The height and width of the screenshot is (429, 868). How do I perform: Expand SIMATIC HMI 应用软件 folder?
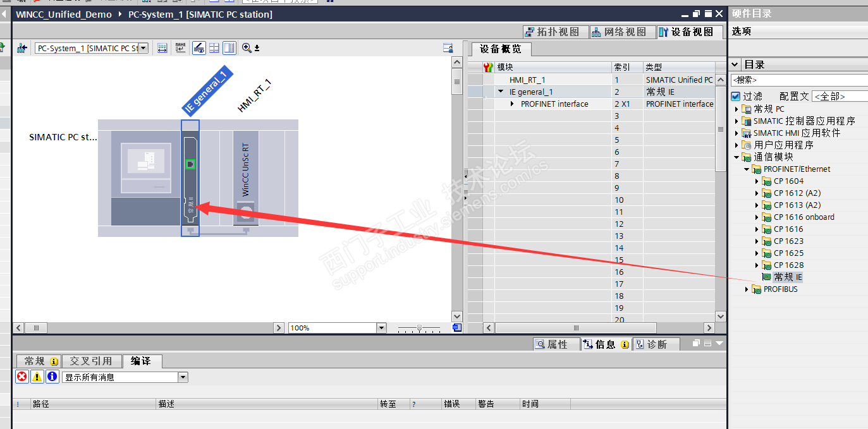pos(737,133)
